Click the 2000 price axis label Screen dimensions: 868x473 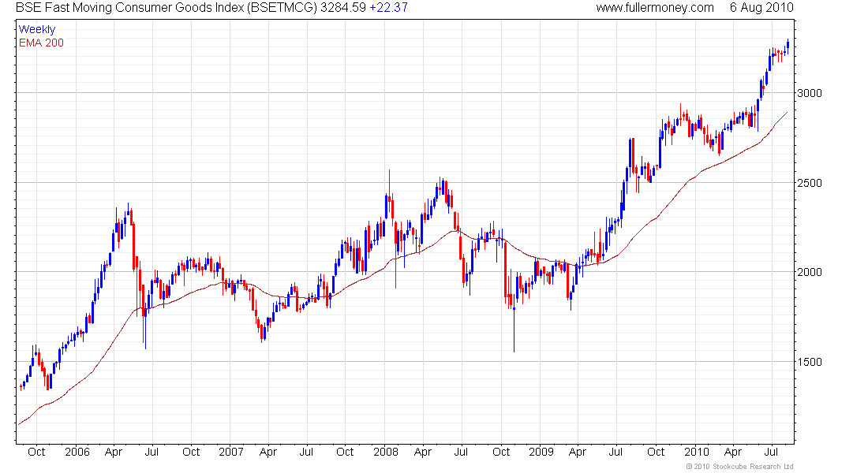(x=810, y=272)
